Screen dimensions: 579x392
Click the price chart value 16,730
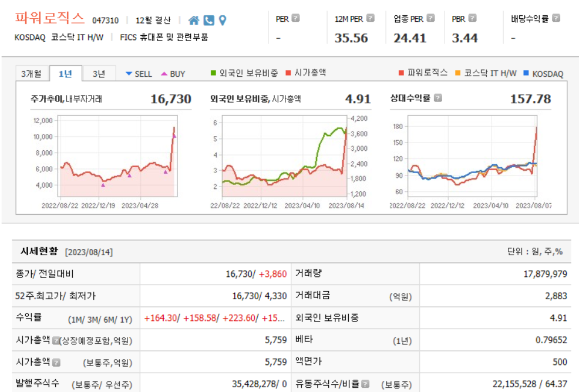click(x=171, y=99)
